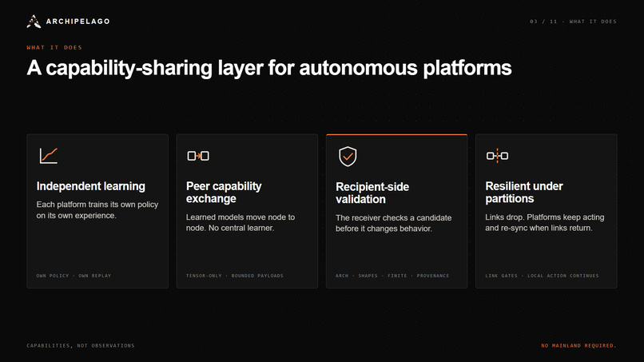Click the 'ARCH · SHAPES · FINITE · PROVENANCE' tag line
The image size is (644, 362).
(392, 276)
